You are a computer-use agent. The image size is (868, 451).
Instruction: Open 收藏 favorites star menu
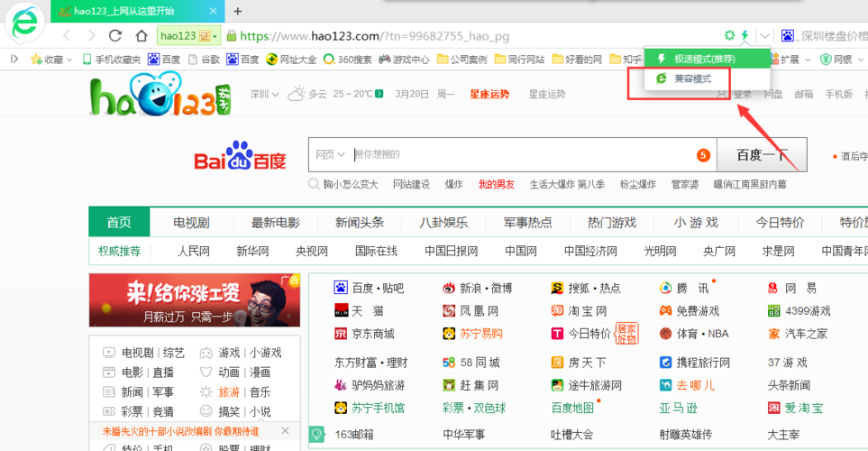click(x=51, y=60)
